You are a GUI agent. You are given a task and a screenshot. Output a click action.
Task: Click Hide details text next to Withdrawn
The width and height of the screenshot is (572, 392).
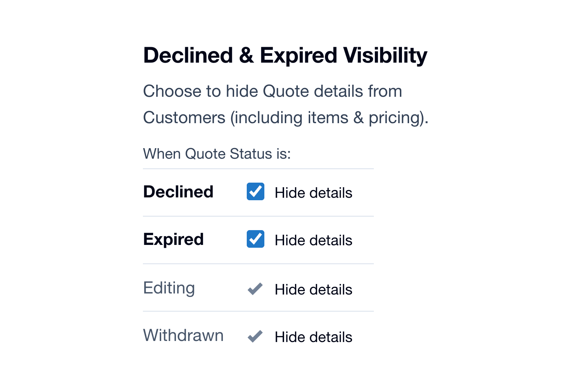click(x=313, y=337)
